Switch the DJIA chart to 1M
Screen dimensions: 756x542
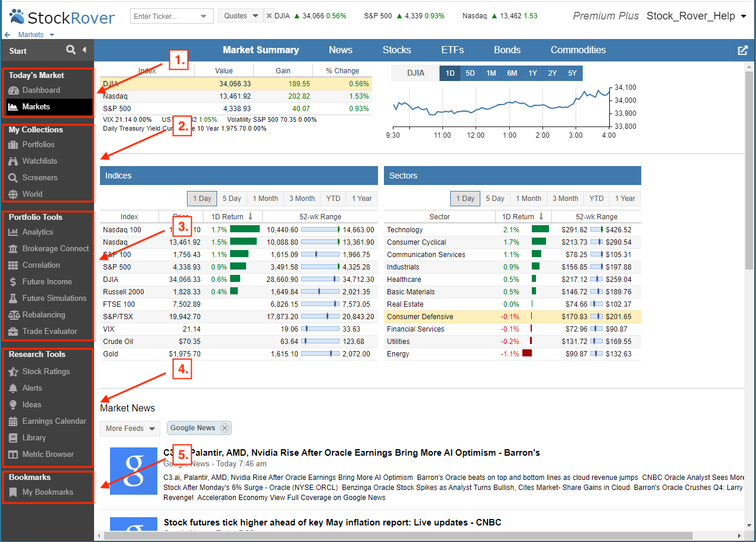491,73
